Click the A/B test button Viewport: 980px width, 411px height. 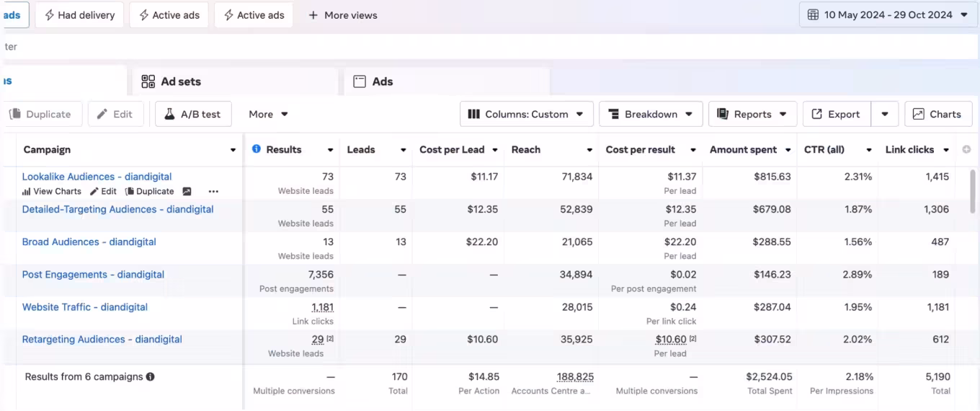pos(193,114)
